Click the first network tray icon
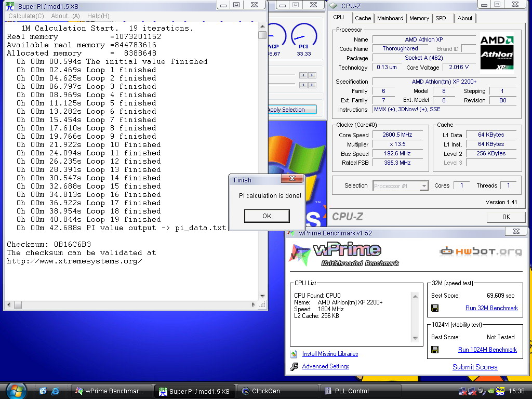The image size is (532, 399). point(463,391)
